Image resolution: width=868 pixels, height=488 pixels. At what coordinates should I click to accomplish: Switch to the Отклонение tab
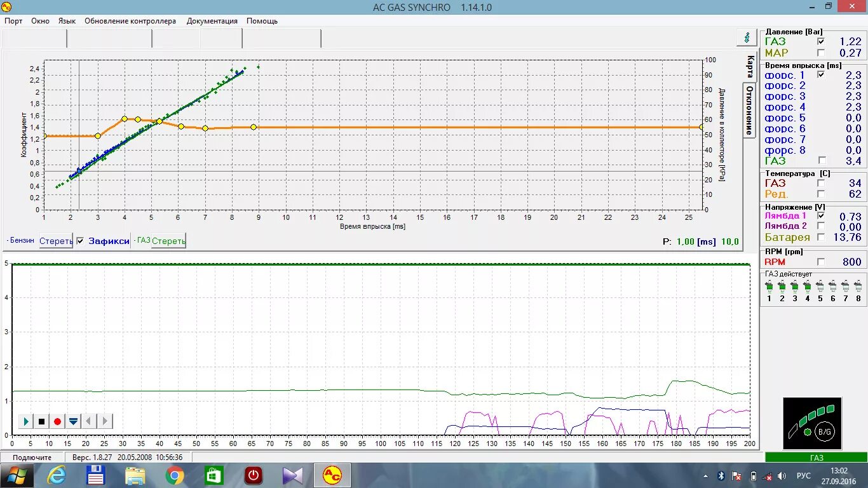(x=750, y=111)
